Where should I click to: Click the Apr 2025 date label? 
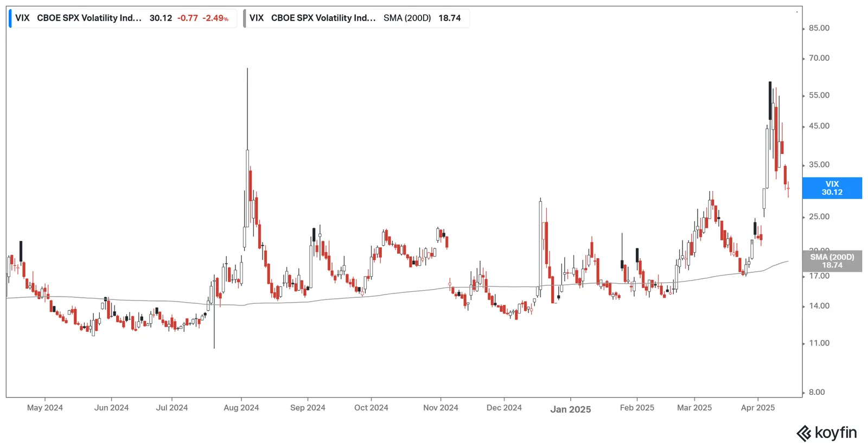point(758,408)
